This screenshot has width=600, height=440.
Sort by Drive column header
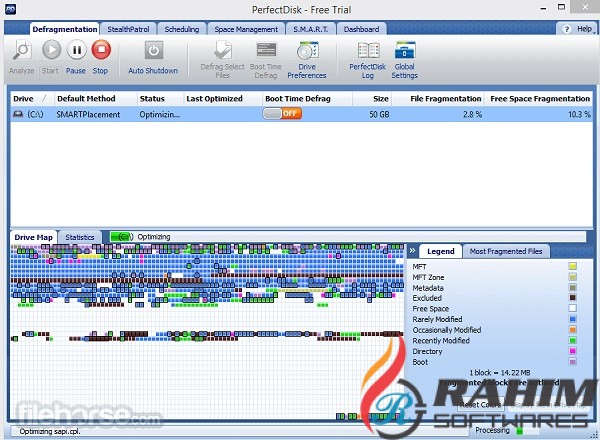[x=32, y=99]
